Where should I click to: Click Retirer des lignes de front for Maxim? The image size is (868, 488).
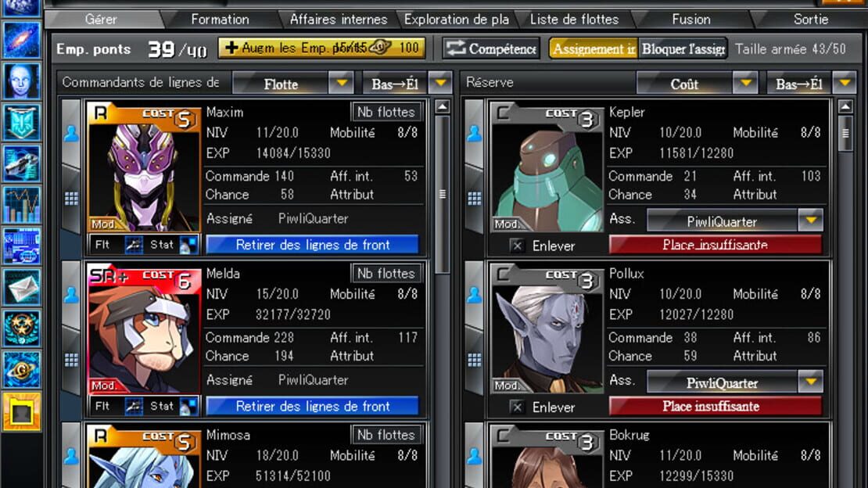313,245
